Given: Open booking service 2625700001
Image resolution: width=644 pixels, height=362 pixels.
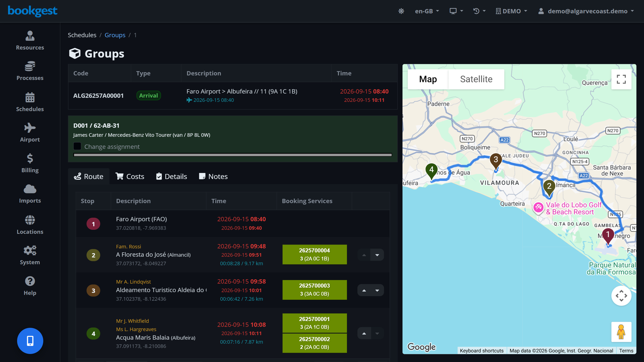Looking at the screenshot, I should pos(314,323).
